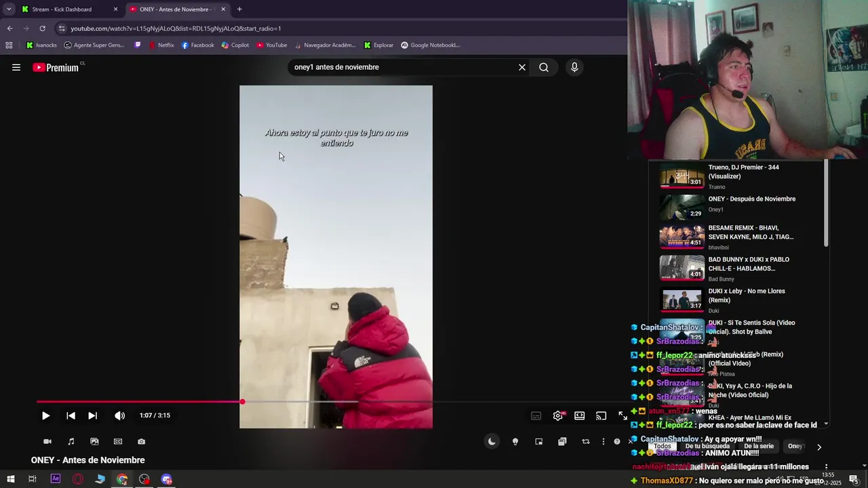Select ONEY - Después de Noviembre video
The width and height of the screenshot is (868, 488).
coord(739,207)
